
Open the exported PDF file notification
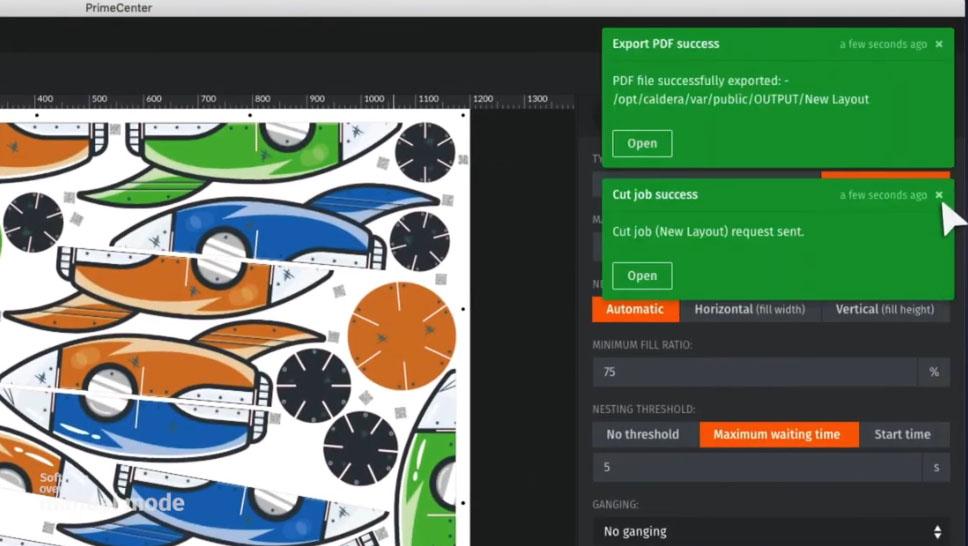coord(642,143)
